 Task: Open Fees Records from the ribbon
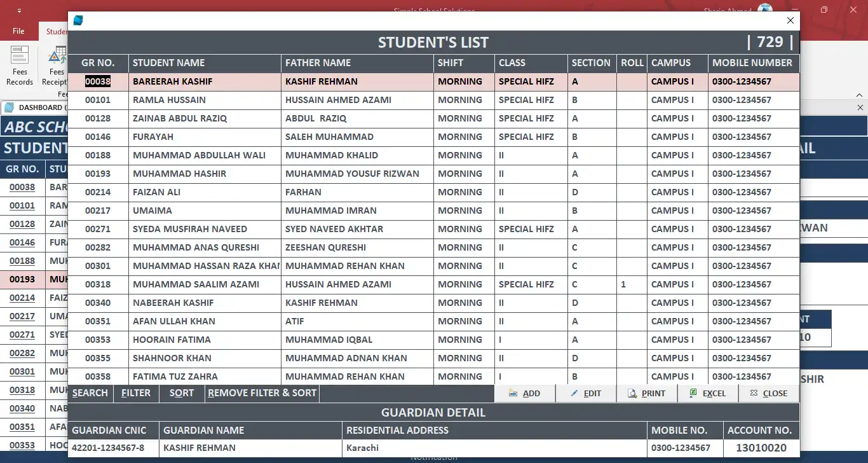pyautogui.click(x=19, y=66)
